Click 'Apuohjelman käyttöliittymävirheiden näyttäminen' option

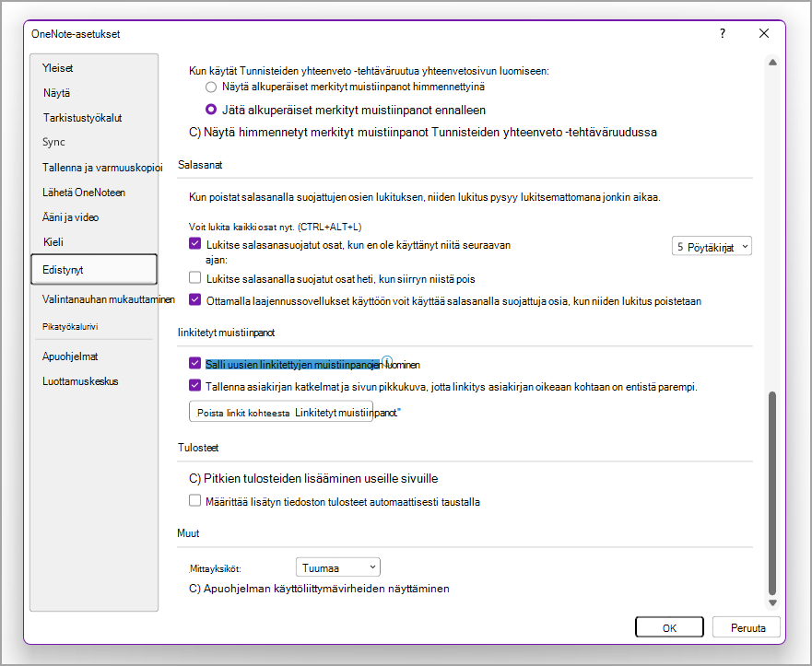pos(319,589)
